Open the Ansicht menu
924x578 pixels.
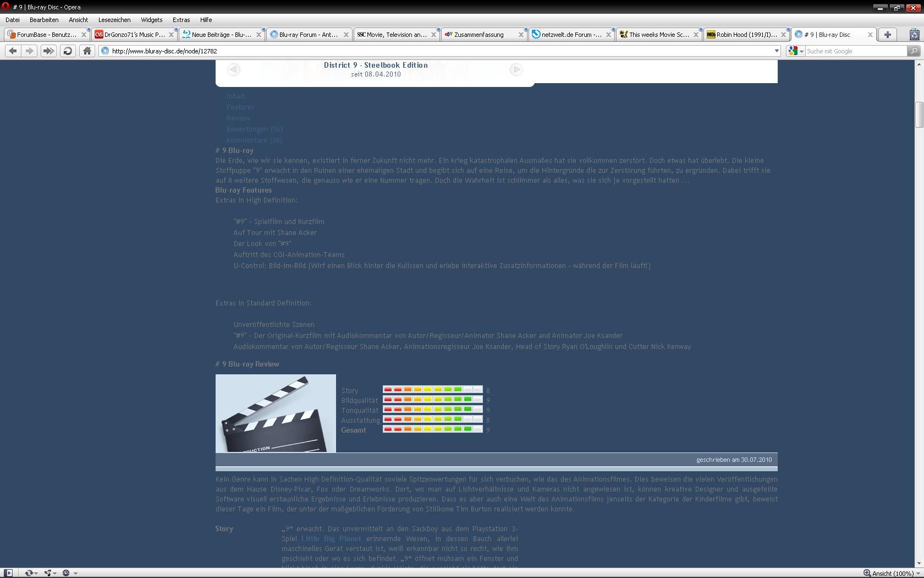coord(78,20)
